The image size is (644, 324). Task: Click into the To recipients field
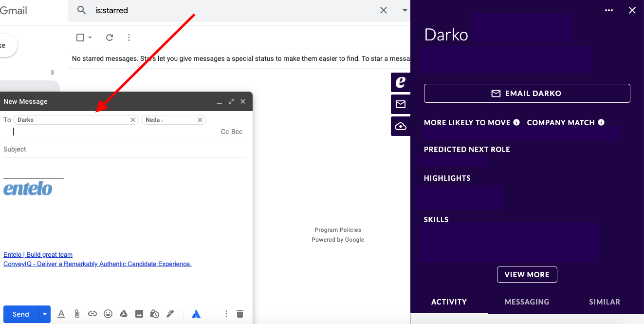[x=116, y=132]
